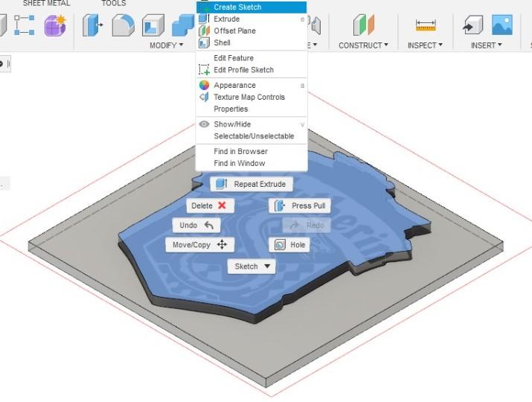
Task: Click Press Pull in the marking menu
Action: click(x=300, y=205)
